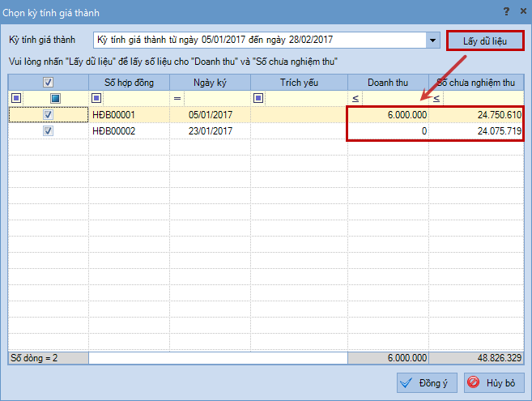The height and width of the screenshot is (401, 532).
Task: Click ≤ filter operator under Số chưa nghiệm thu
Action: [436, 98]
